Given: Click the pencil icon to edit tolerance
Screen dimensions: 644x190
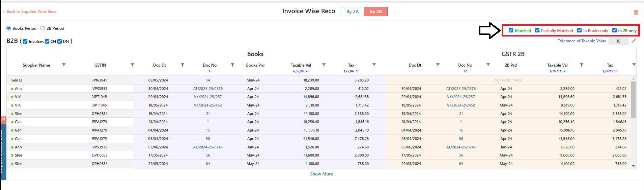Looking at the screenshot, I should click(634, 41).
